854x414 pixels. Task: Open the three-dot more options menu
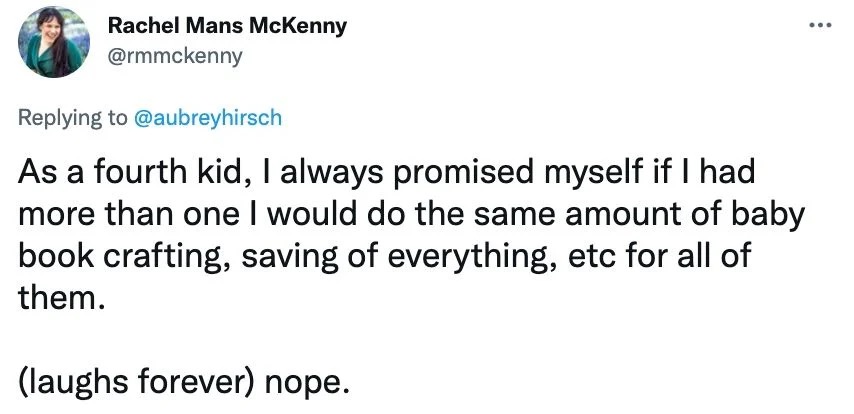coord(820,25)
